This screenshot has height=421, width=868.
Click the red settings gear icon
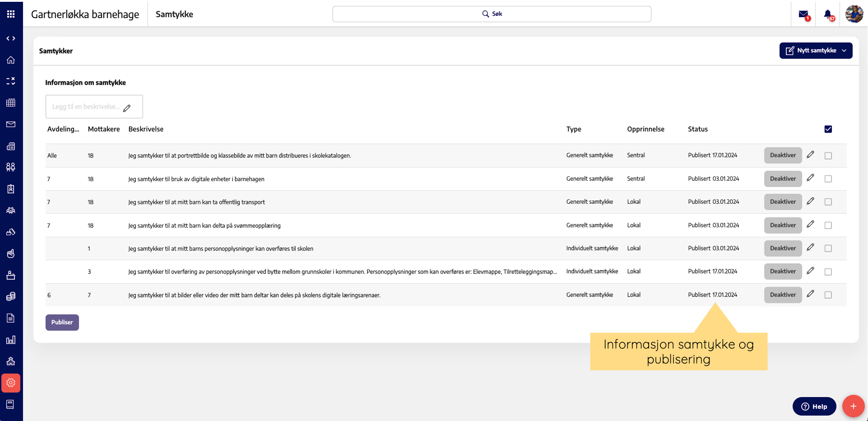point(11,383)
